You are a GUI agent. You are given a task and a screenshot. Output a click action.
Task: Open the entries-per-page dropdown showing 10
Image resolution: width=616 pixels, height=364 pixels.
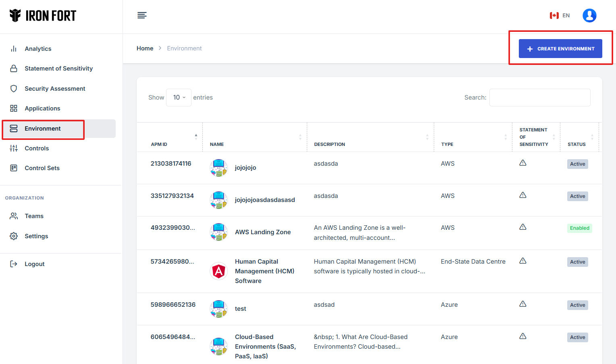[x=179, y=98]
